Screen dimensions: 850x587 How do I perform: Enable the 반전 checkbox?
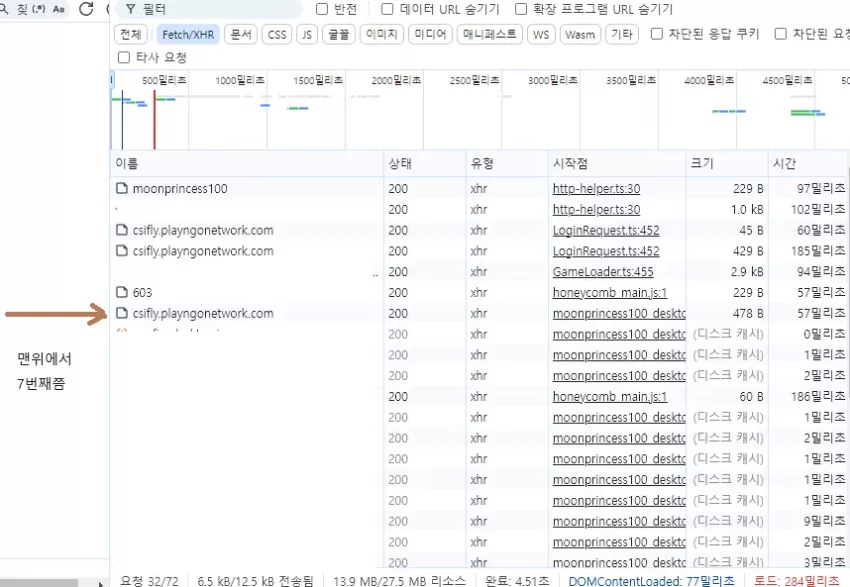pyautogui.click(x=322, y=9)
